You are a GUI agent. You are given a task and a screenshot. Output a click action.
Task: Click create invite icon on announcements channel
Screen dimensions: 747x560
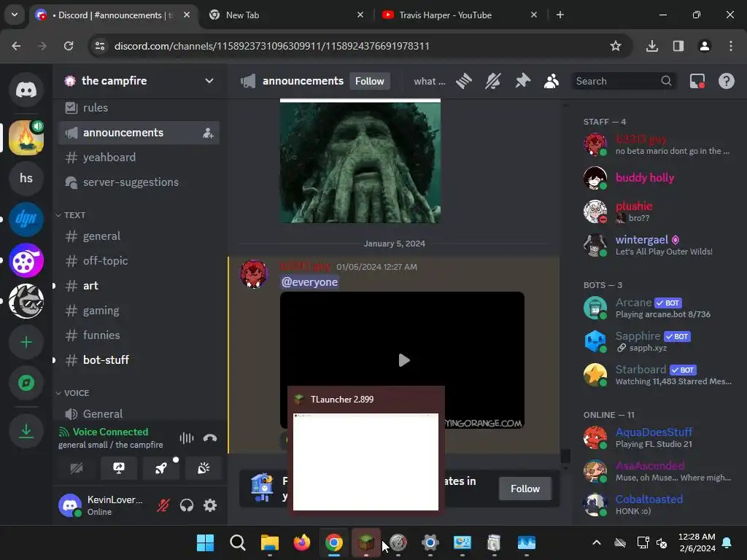[x=208, y=133]
